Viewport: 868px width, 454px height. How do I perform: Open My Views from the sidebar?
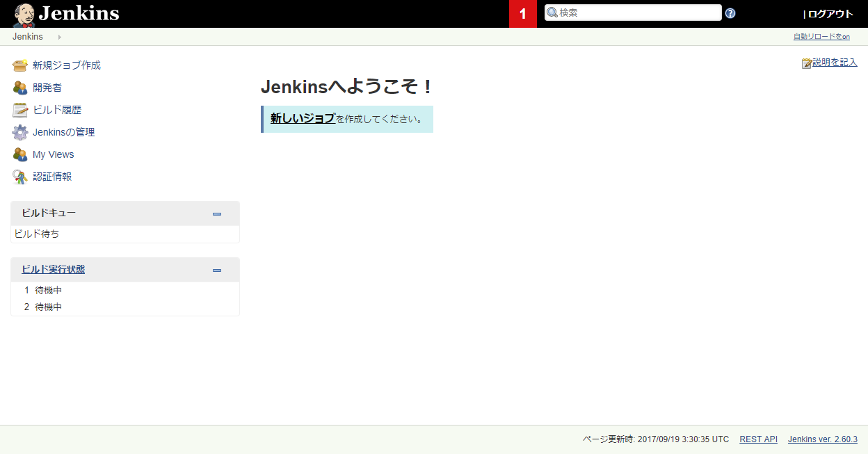pos(51,154)
